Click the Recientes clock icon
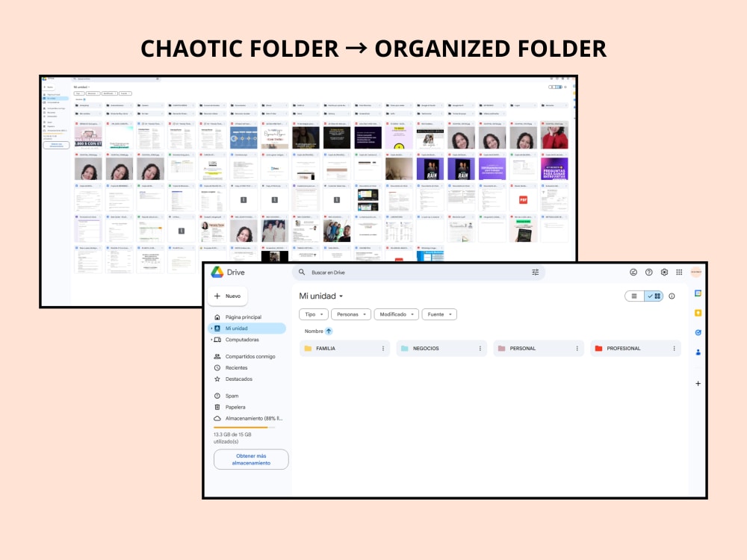Screen dimensions: 747x560 (x=217, y=367)
